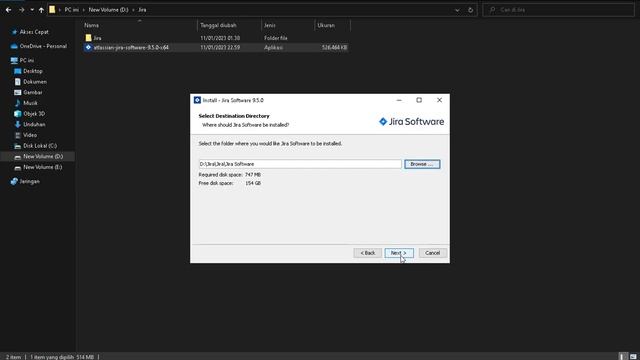Open Jaringan in navigation pane
This screenshot has width=640, height=360.
pyautogui.click(x=29, y=181)
